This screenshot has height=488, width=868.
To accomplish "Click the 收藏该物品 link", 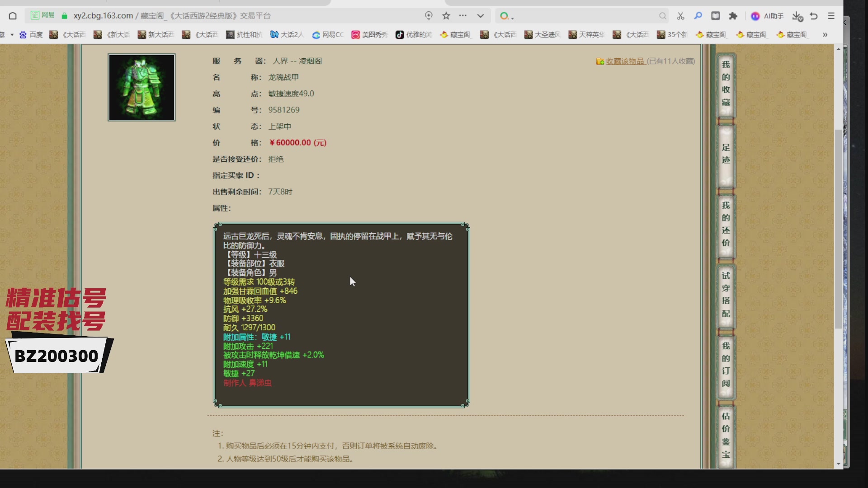I will (x=626, y=61).
